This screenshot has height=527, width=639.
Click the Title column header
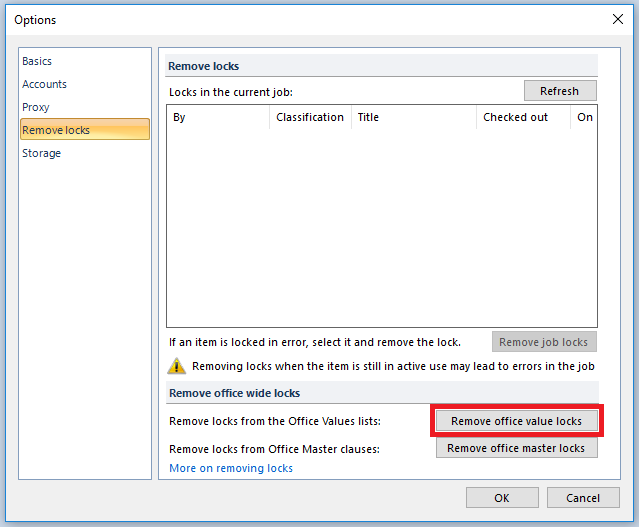tap(414, 117)
